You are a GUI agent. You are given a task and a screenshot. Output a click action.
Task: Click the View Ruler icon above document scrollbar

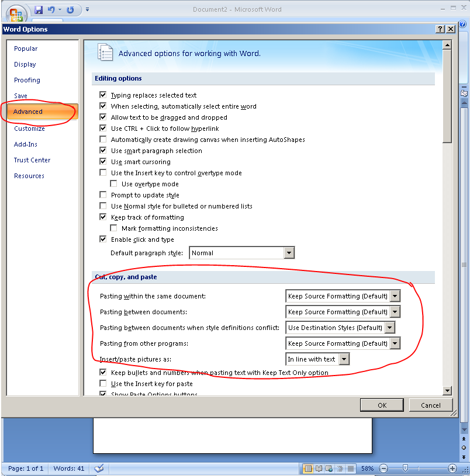tap(464, 93)
